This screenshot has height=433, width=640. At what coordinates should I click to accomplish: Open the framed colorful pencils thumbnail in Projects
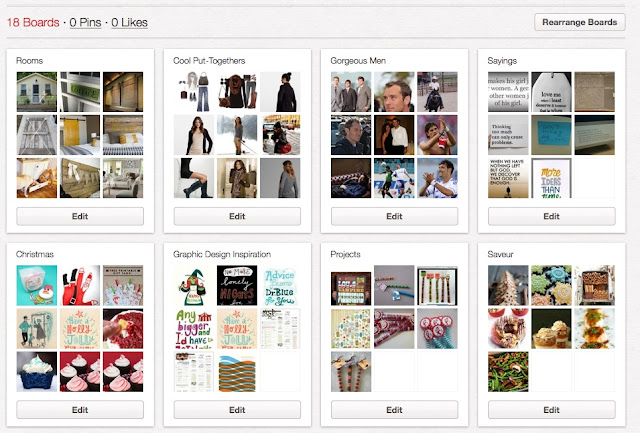click(x=438, y=285)
